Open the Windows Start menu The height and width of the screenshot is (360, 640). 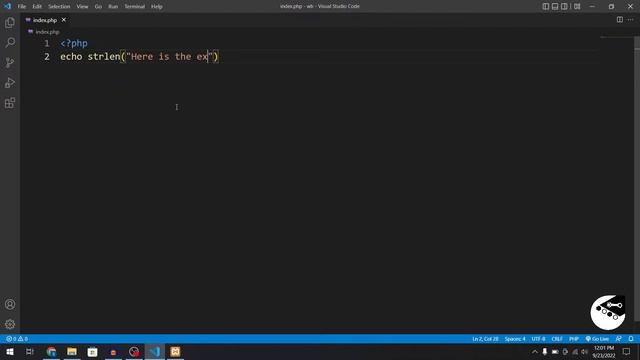click(x=10, y=351)
